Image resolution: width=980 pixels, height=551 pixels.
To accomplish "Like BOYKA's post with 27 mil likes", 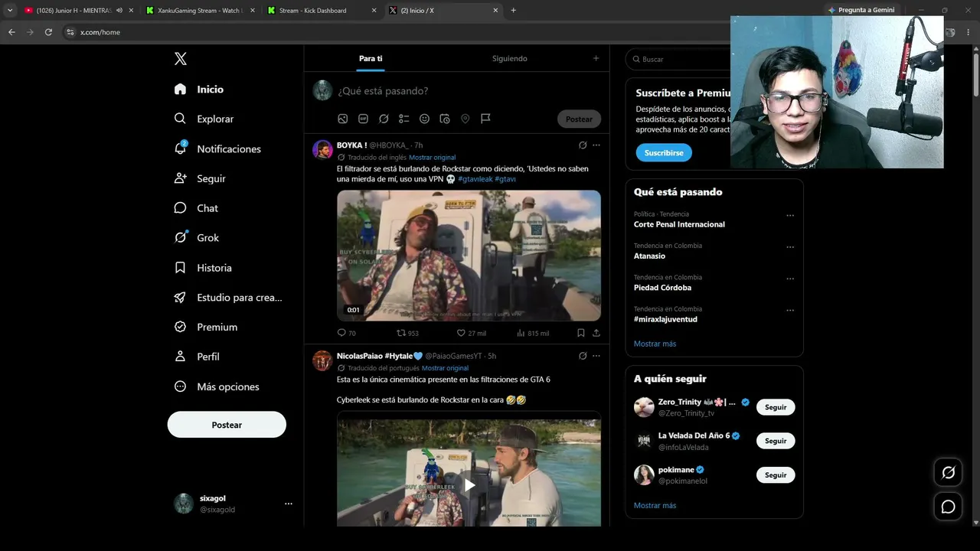I will (472, 333).
